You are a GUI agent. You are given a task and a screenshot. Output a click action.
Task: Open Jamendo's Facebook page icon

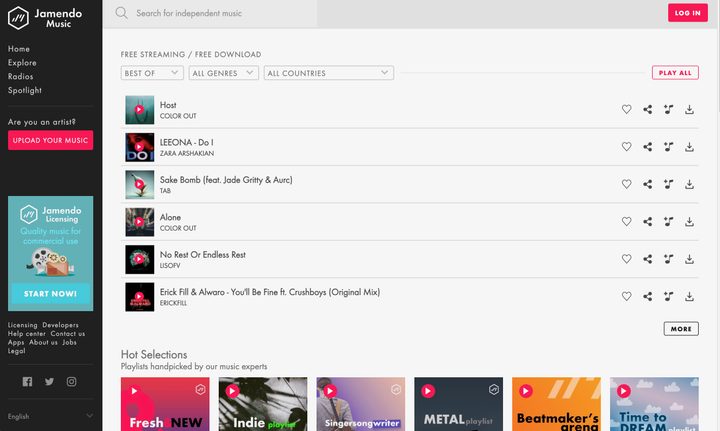[28, 381]
